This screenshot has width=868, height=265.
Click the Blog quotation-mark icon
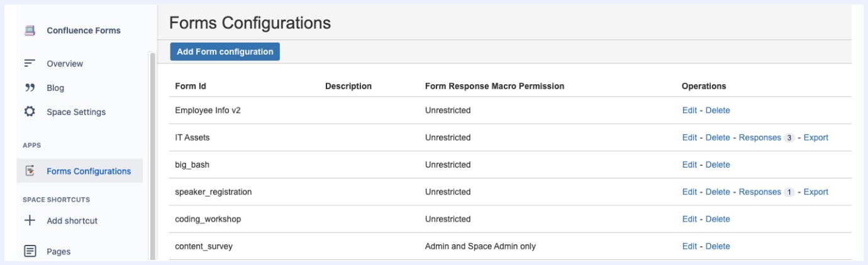click(30, 88)
